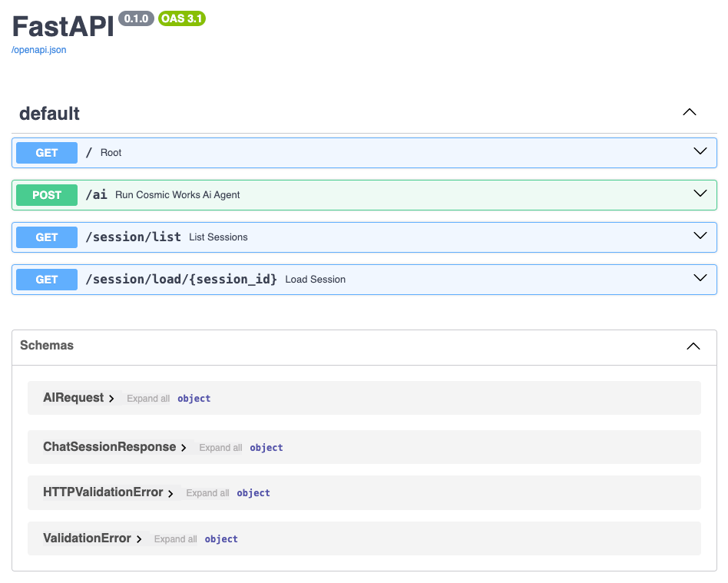The image size is (728, 583).
Task: Click the object type label beside ChatSessionResponse
Action: (266, 448)
